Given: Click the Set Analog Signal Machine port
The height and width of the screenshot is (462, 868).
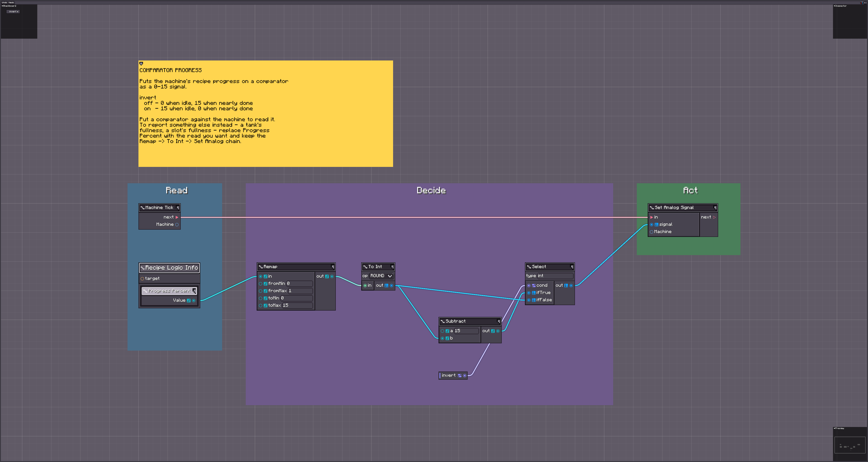Looking at the screenshot, I should (652, 232).
